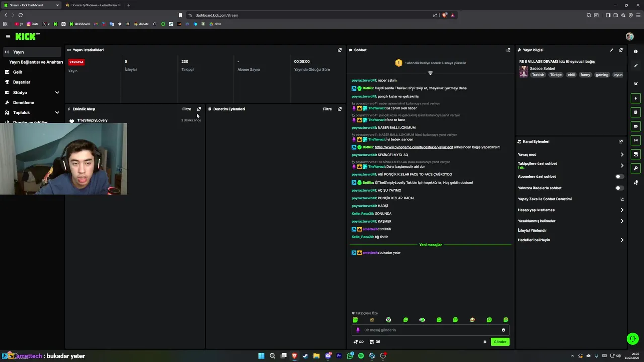Click the donate bookmark in bookmarks bar
Screen dimensions: 644x362
coord(141,24)
